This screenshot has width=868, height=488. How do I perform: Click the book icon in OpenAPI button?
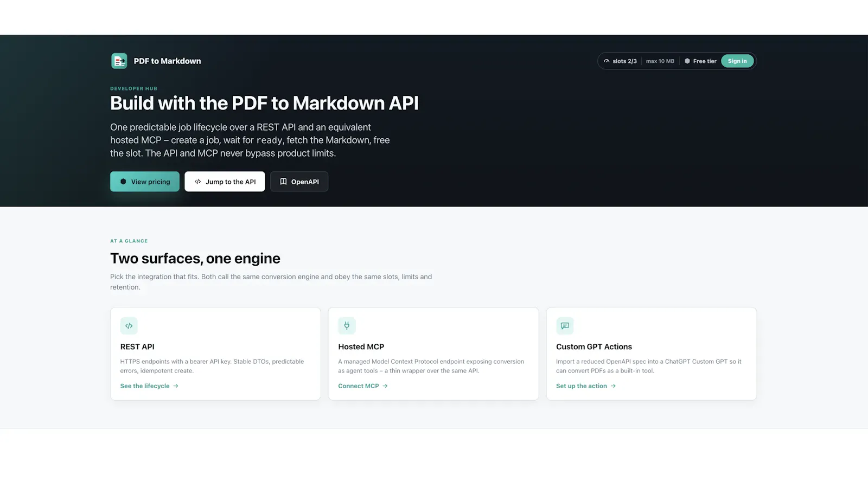click(x=283, y=182)
